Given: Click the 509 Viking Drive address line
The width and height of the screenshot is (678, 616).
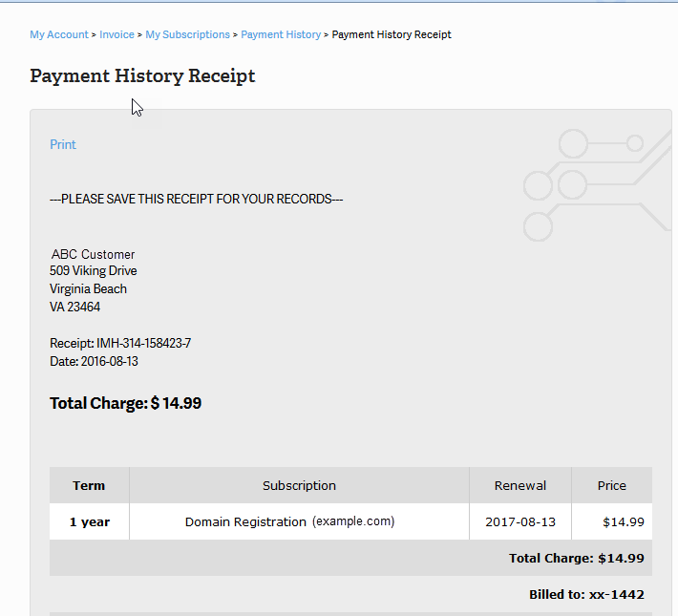Looking at the screenshot, I should 93,271.
